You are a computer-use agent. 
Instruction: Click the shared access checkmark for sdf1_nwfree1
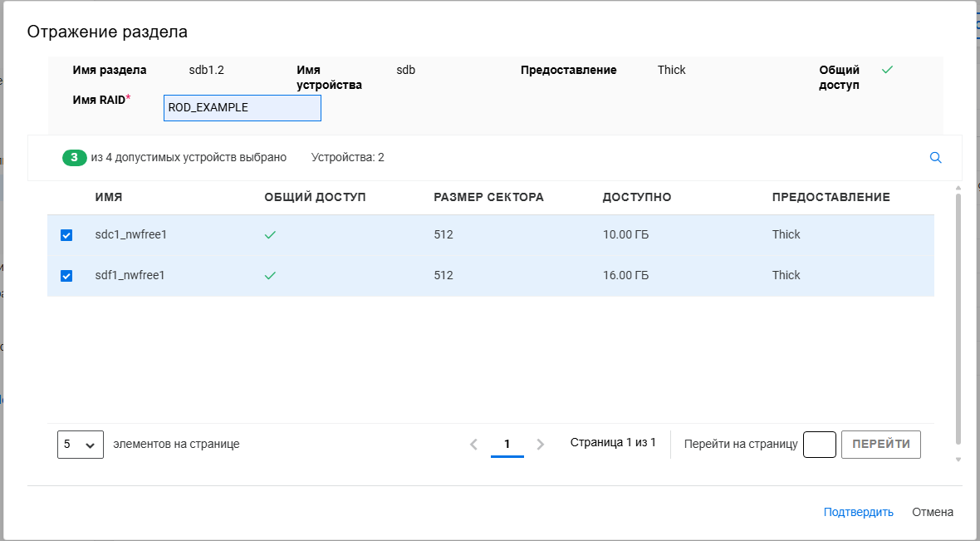pyautogui.click(x=270, y=276)
